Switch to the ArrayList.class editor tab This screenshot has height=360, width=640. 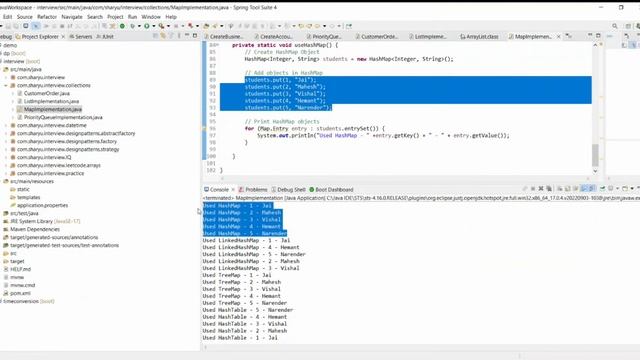(479, 36)
